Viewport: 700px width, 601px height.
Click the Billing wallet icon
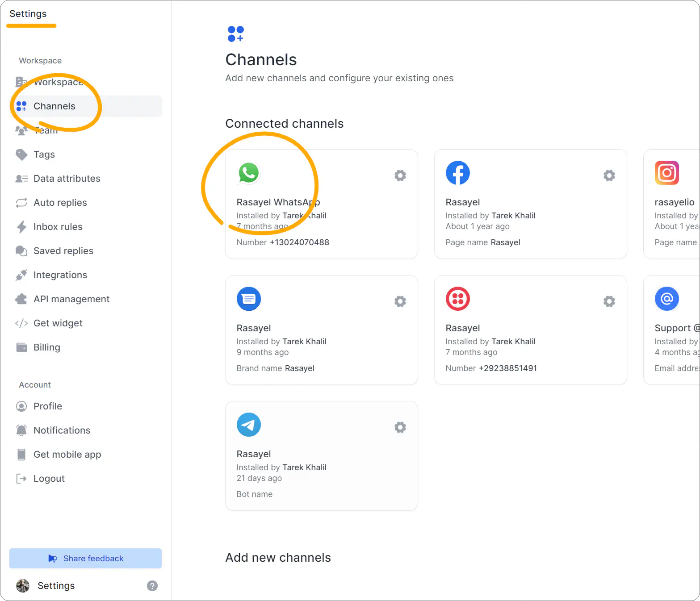pyautogui.click(x=21, y=347)
